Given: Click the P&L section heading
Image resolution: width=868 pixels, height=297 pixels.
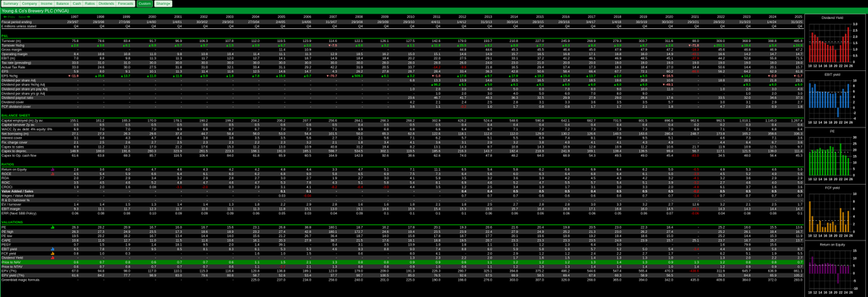Looking at the screenshot, I should click(x=5, y=35).
